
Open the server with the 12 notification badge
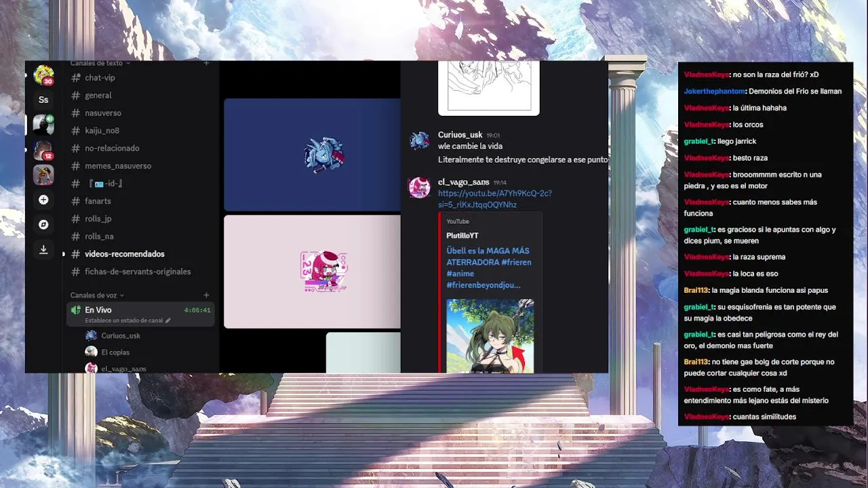click(x=43, y=150)
